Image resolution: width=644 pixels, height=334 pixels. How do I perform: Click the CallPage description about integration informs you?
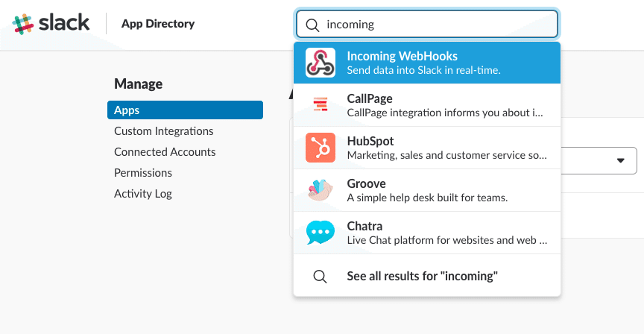point(445,113)
